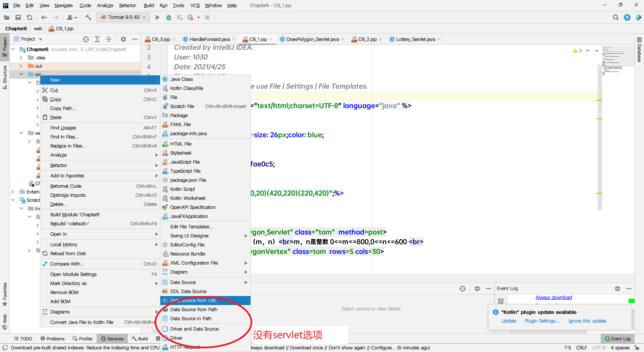Click the UTF-8 encoding indicator
The width and height of the screenshot is (644, 352).
tap(599, 348)
